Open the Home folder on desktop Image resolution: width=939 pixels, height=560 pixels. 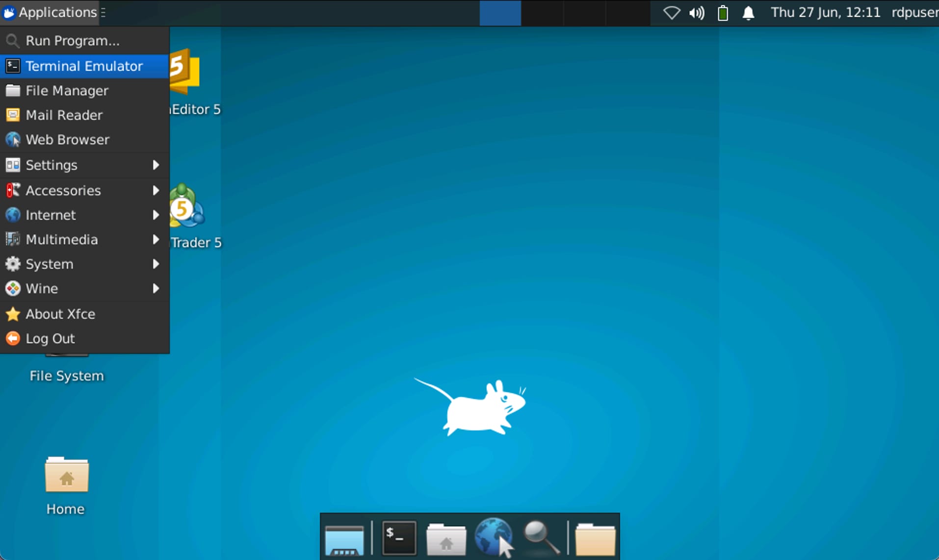click(66, 476)
